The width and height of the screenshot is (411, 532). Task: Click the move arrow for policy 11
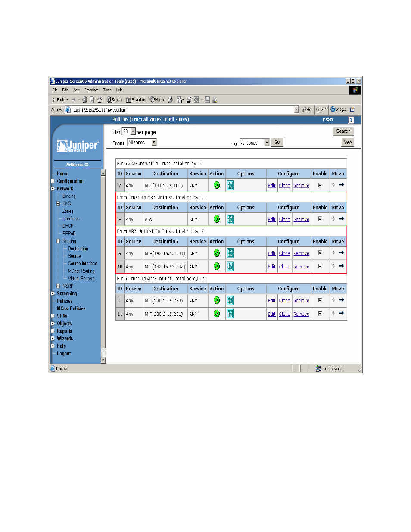tap(341, 314)
